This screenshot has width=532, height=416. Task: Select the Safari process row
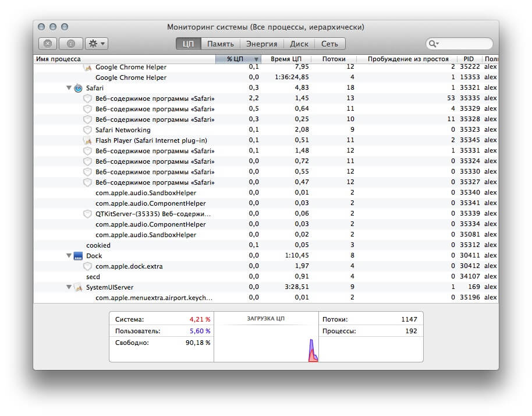266,88
